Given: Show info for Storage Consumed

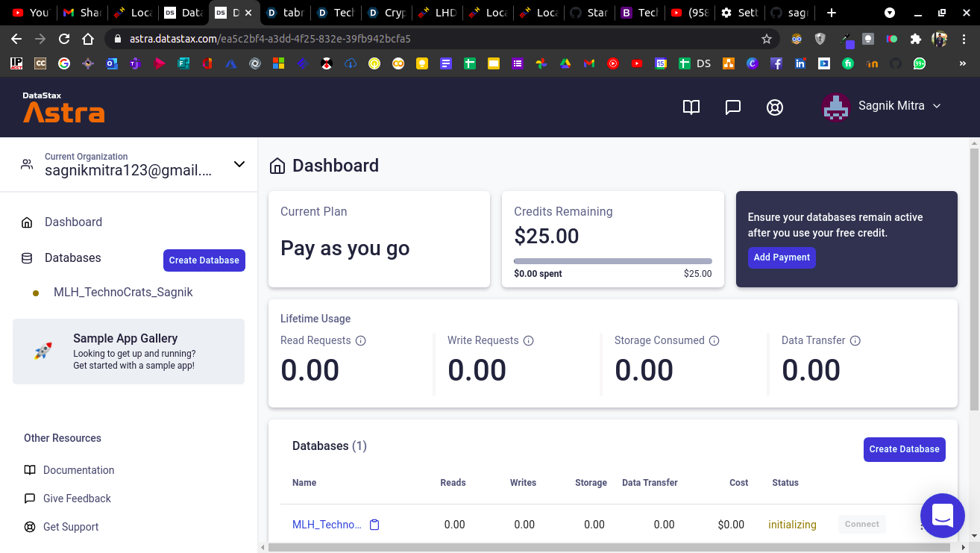Looking at the screenshot, I should click(x=714, y=340).
